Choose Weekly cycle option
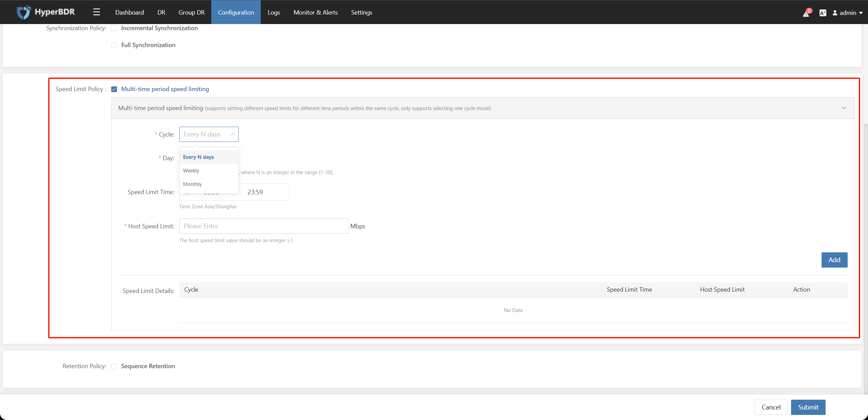This screenshot has height=420, width=868. (x=209, y=171)
